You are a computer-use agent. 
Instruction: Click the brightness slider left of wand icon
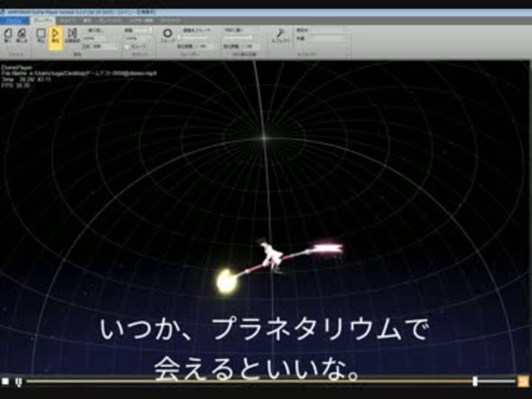(239, 38)
